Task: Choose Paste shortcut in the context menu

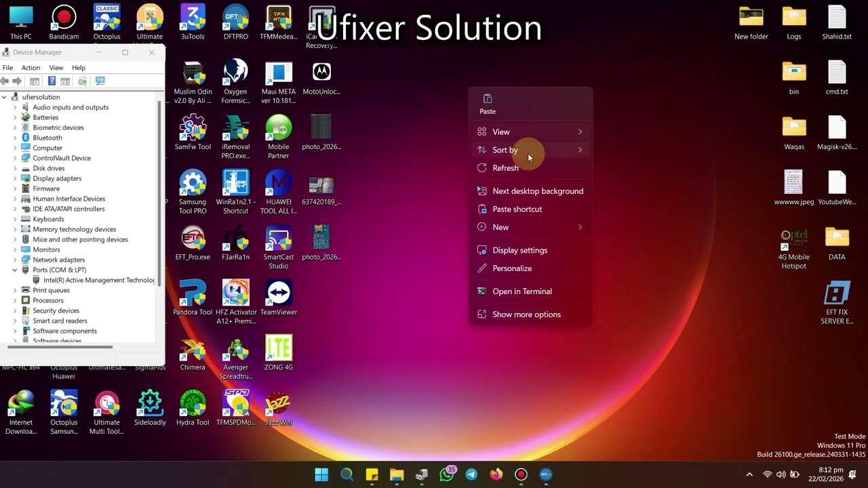Action: point(530,209)
